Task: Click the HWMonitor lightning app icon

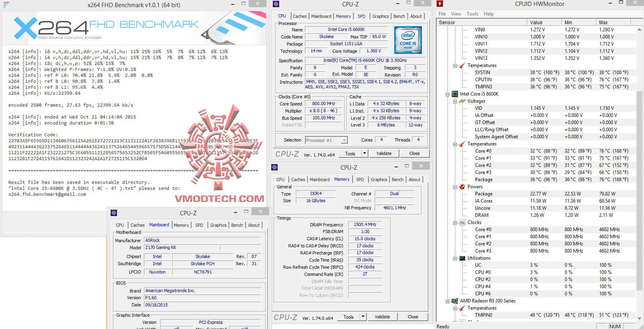Action: pyautogui.click(x=440, y=4)
